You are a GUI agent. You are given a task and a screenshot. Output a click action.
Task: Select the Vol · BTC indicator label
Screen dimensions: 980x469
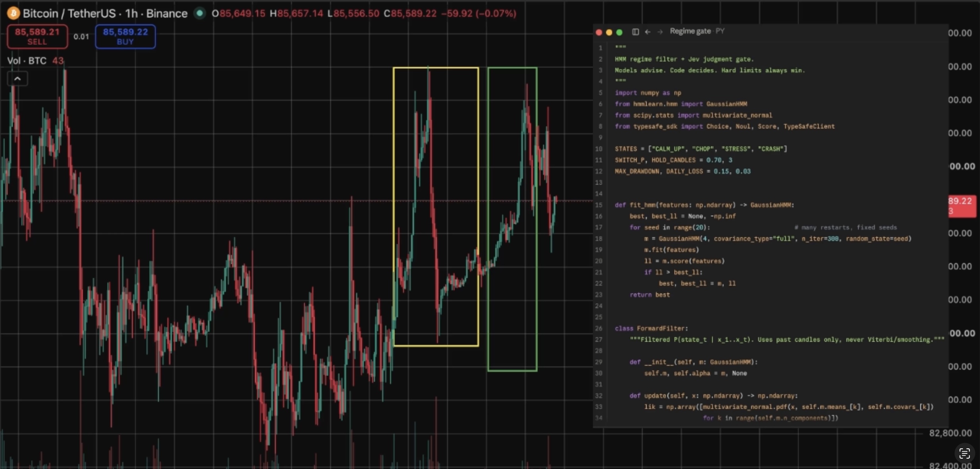(27, 61)
